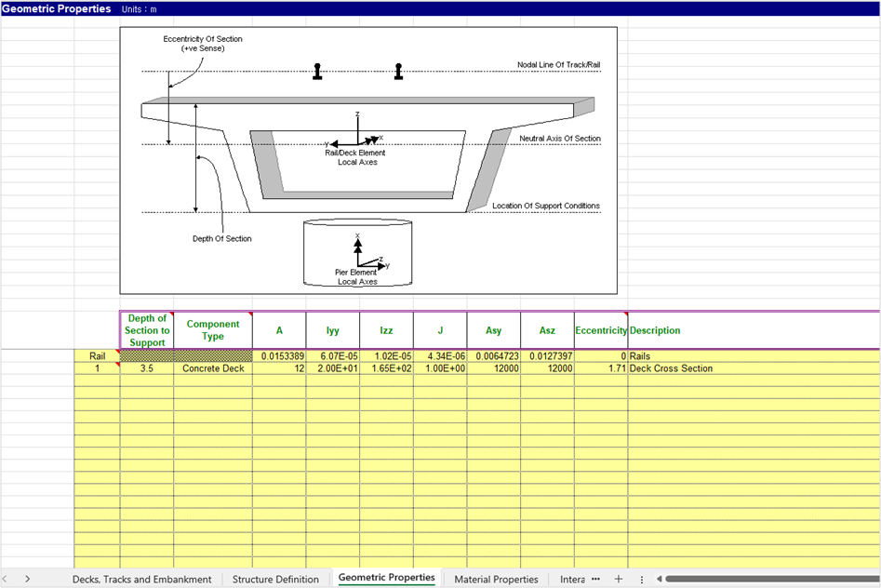Select the Component Type column header
This screenshot has height=588, width=881.
point(212,330)
